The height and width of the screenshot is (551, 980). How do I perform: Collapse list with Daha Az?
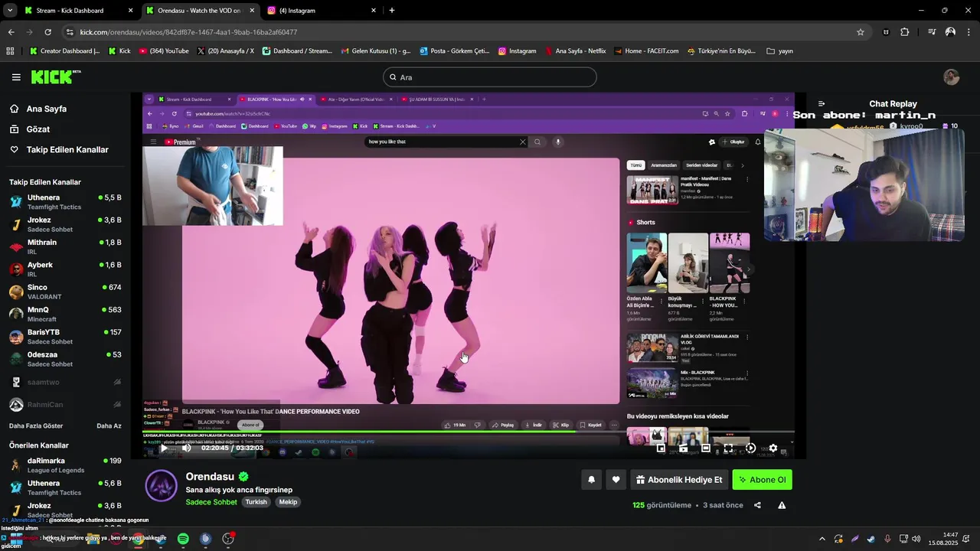point(109,425)
